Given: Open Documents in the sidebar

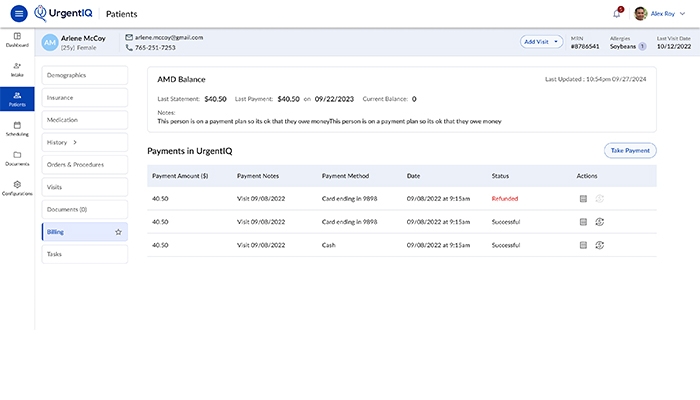Looking at the screenshot, I should click(17, 158).
